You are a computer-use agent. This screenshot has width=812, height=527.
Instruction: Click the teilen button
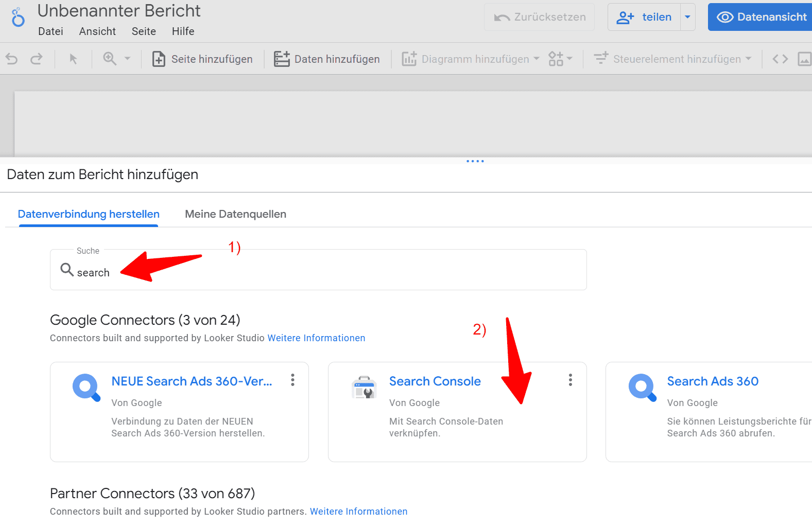(x=644, y=17)
